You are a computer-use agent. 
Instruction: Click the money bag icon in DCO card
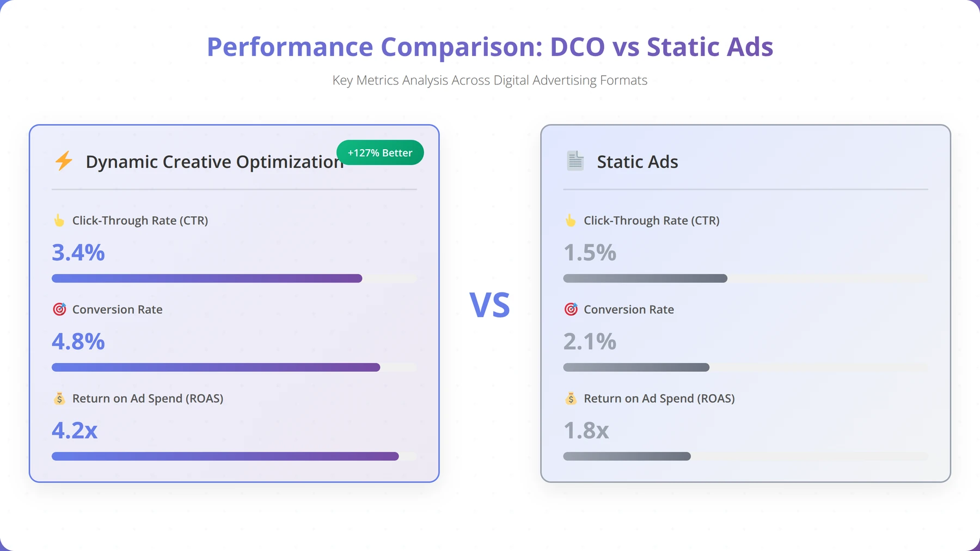(x=59, y=399)
